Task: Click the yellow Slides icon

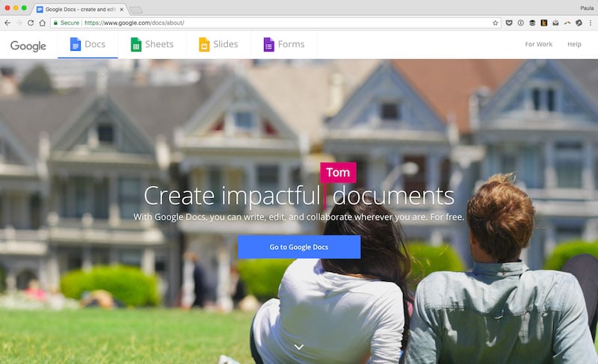Action: 204,44
